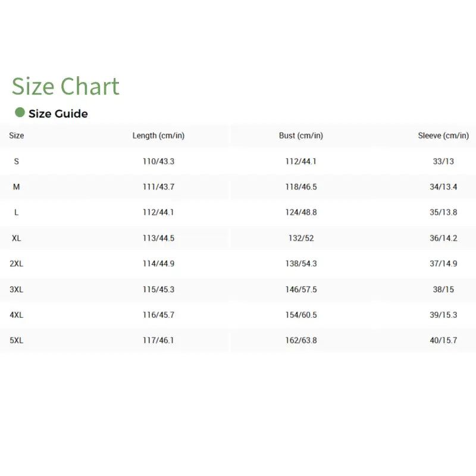476x476 pixels.
Task: Click bust value 118/46.5
Action: coord(301,187)
